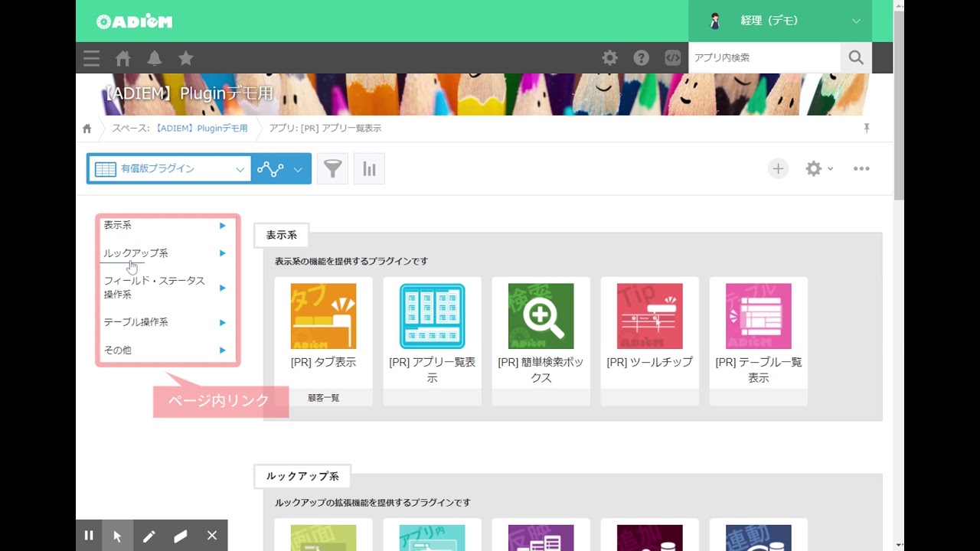Open the スペース: 【ADIEM】Pluginデモ用 breadcrumb
Image resolution: width=980 pixels, height=551 pixels.
[x=180, y=129]
